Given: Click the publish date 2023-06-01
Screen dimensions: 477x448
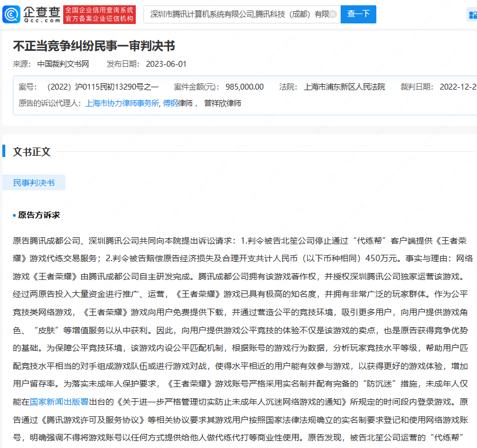Looking at the screenshot, I should [x=166, y=64].
